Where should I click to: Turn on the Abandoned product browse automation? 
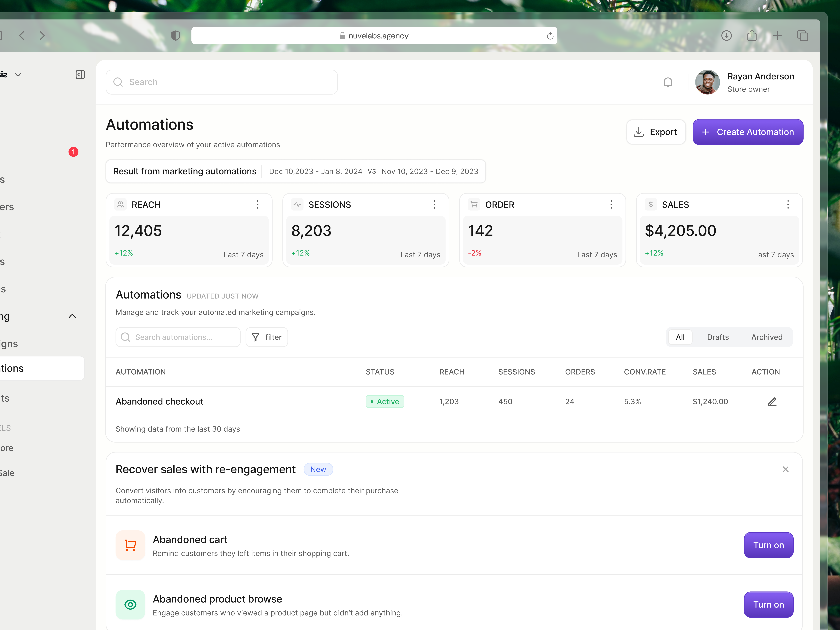click(x=768, y=604)
